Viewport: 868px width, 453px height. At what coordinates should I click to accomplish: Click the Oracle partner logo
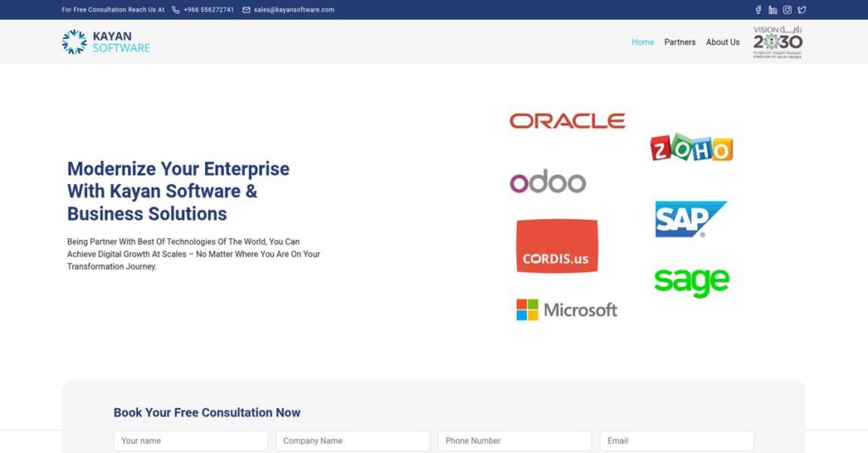click(x=567, y=120)
